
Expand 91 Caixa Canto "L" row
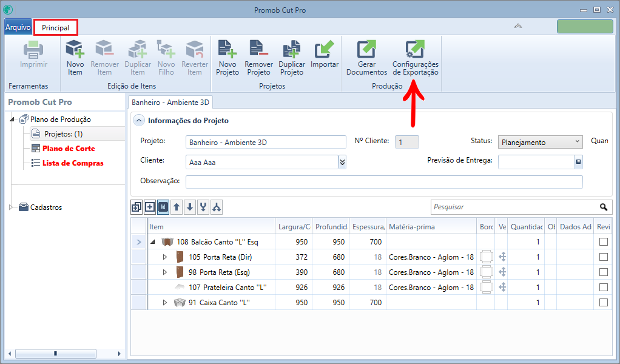[165, 302]
